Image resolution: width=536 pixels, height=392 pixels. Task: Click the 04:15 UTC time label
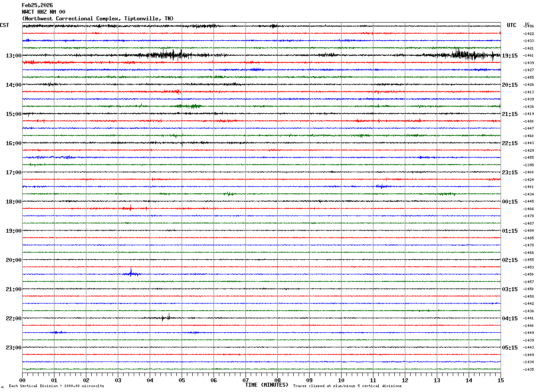click(x=510, y=319)
